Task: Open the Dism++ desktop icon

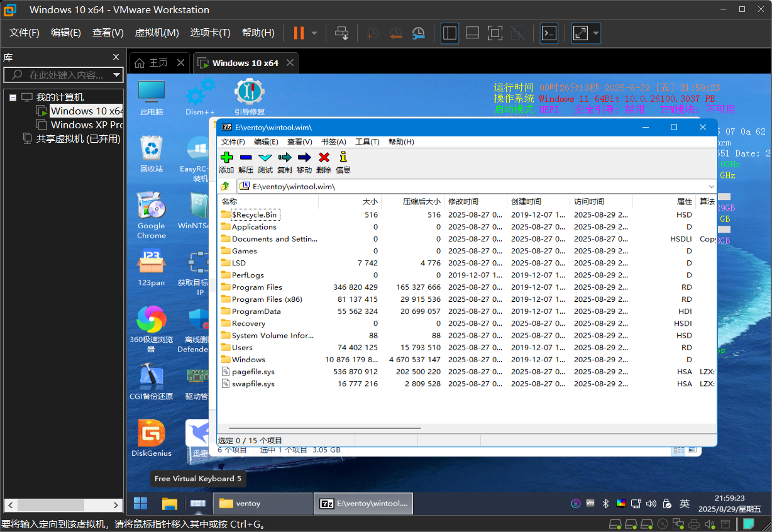Action: pyautogui.click(x=200, y=97)
